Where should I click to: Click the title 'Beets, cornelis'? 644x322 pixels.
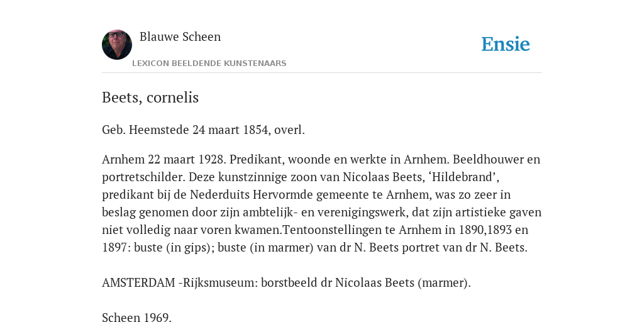coord(150,97)
